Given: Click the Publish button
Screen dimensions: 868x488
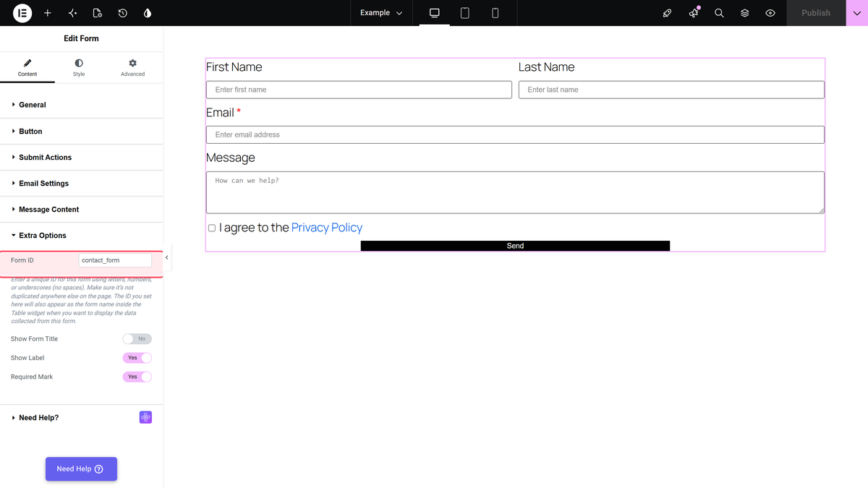Looking at the screenshot, I should pyautogui.click(x=816, y=13).
